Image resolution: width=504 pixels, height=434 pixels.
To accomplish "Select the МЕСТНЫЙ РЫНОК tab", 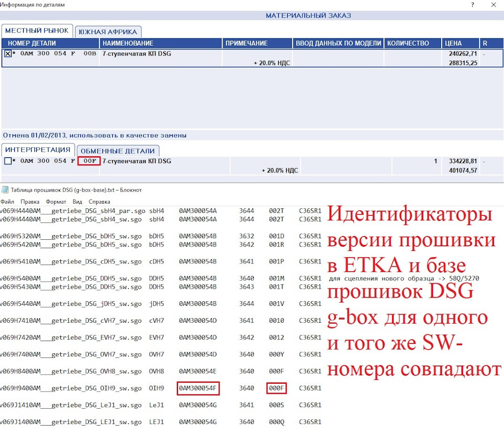I will click(x=37, y=30).
